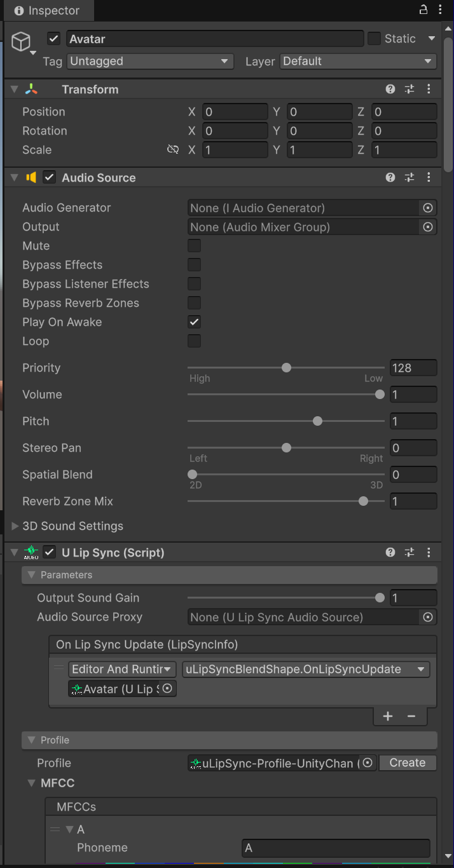The image size is (454, 868).
Task: Uncheck Play On Awake
Action: click(x=194, y=322)
